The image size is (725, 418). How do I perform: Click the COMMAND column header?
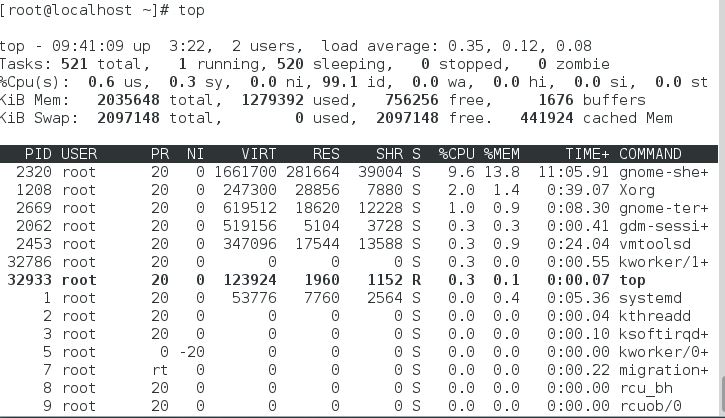click(x=650, y=154)
